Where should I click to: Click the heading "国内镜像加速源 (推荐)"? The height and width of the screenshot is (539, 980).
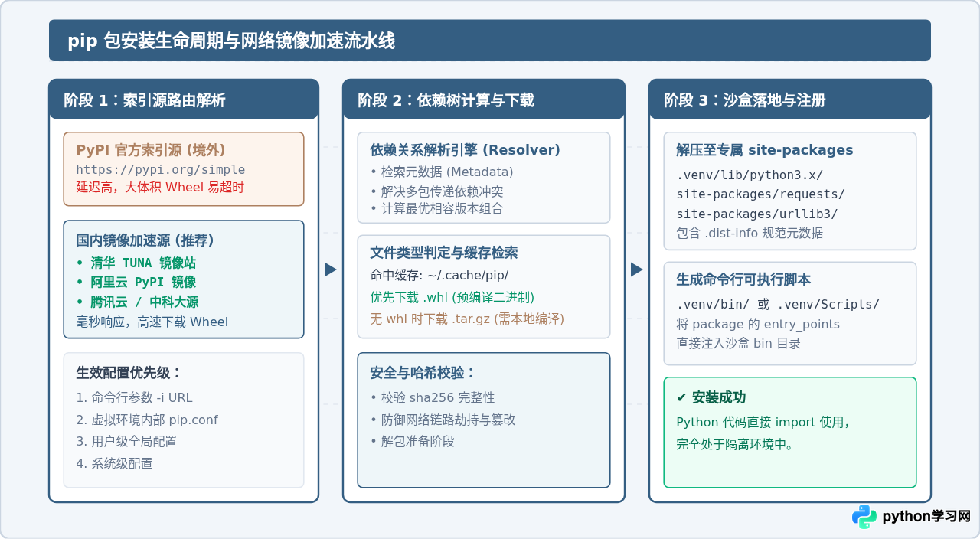point(145,240)
